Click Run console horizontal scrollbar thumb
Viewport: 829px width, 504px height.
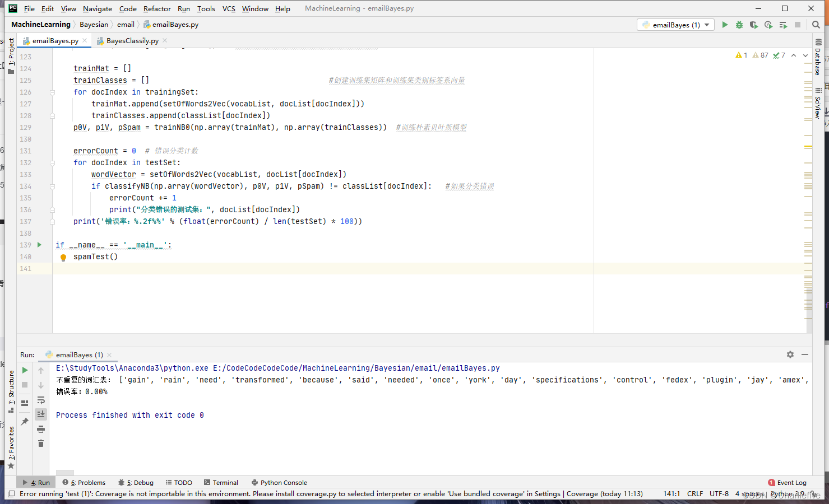(x=65, y=473)
